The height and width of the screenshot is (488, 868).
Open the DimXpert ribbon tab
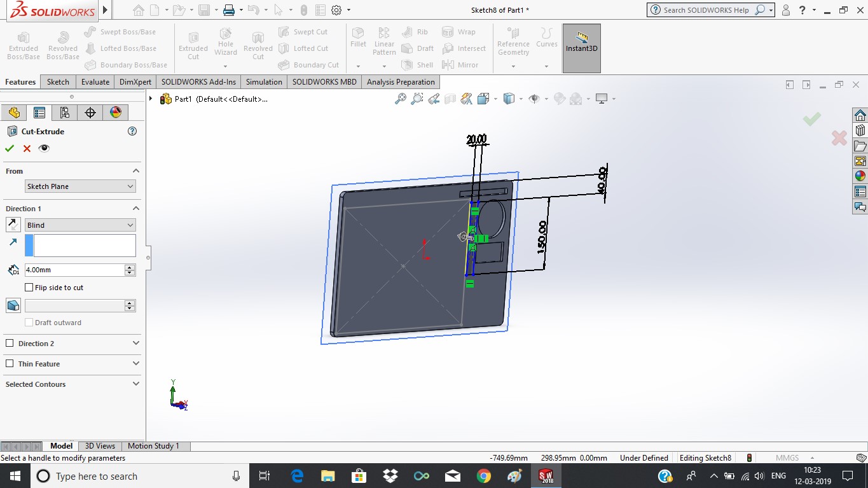coord(135,82)
